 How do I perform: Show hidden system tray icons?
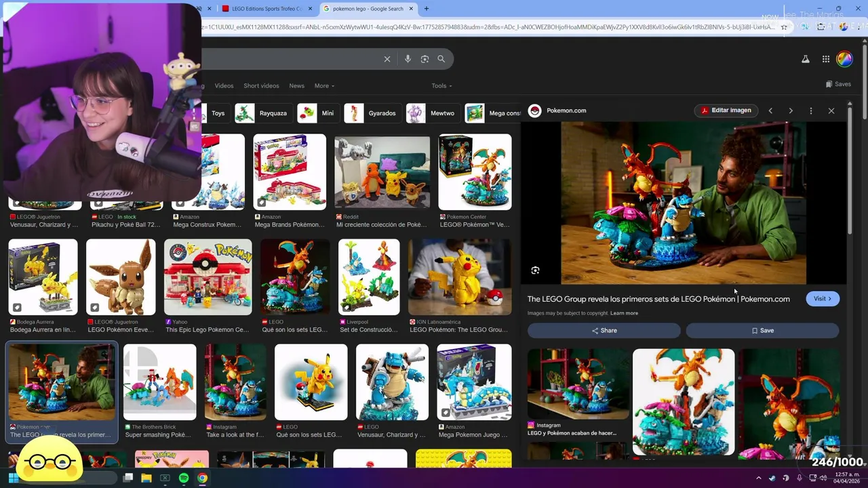759,478
